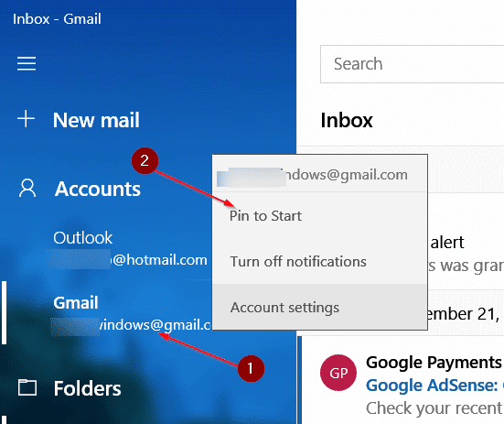Open the Google Payments email
Image resolution: width=504 pixels, height=424 pixels.
pyautogui.click(x=434, y=363)
